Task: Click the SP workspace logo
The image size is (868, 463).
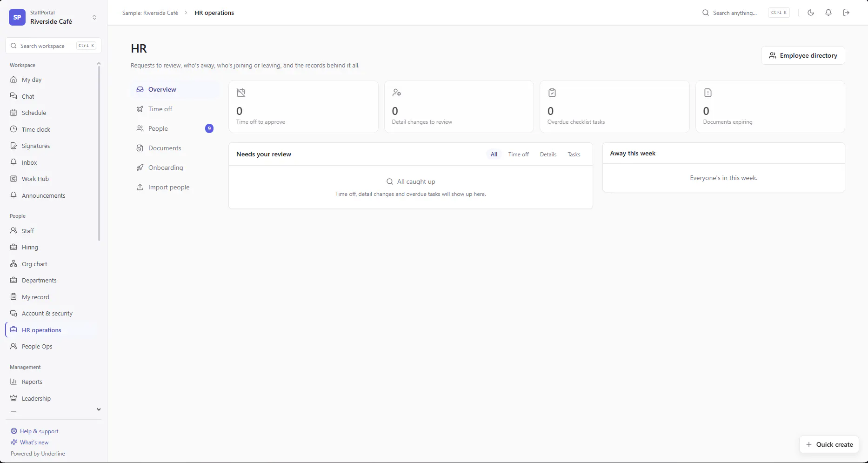Action: [x=17, y=17]
